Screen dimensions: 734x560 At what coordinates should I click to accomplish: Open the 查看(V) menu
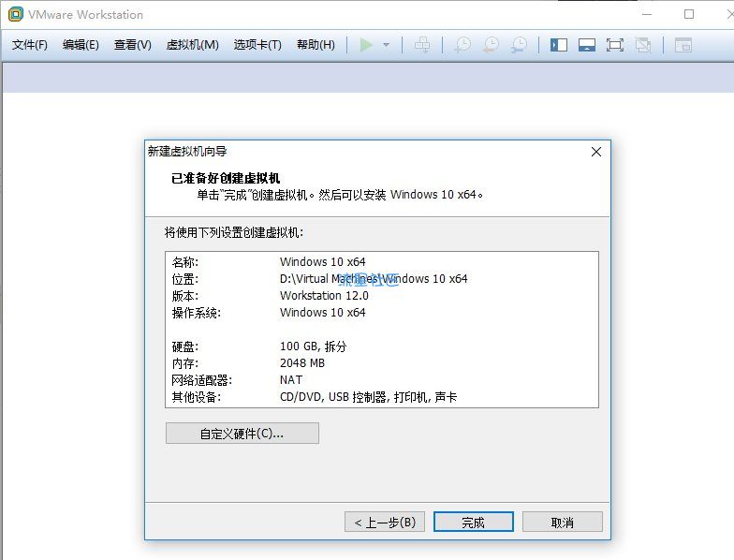click(x=133, y=45)
